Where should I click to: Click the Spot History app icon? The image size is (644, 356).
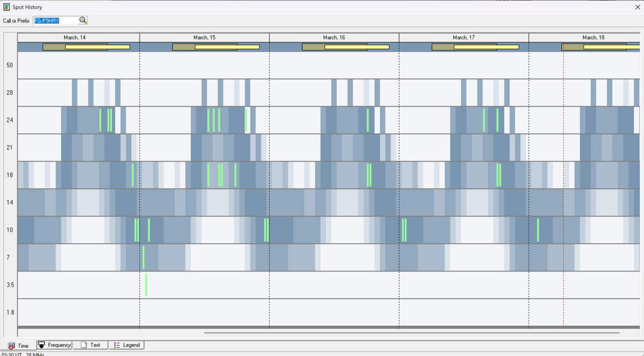tap(6, 7)
